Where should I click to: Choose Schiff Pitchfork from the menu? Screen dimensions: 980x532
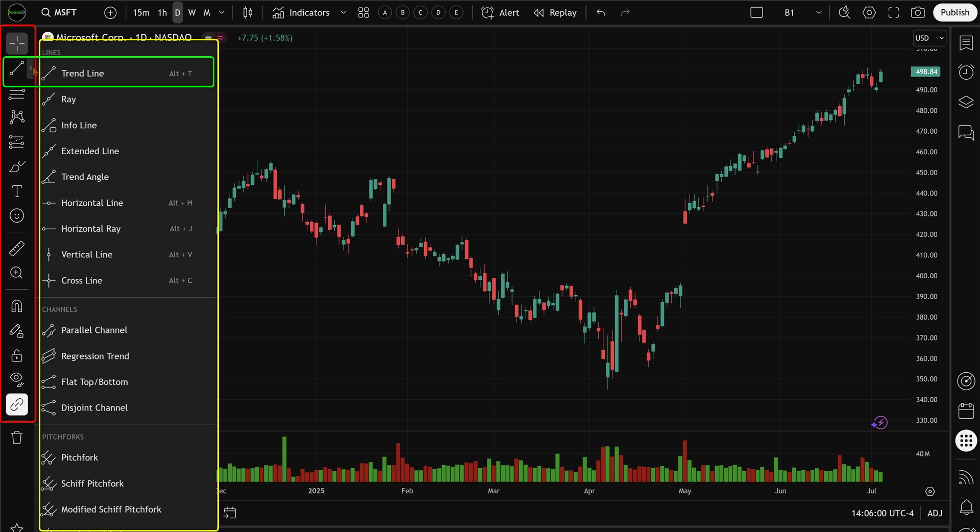127,483
